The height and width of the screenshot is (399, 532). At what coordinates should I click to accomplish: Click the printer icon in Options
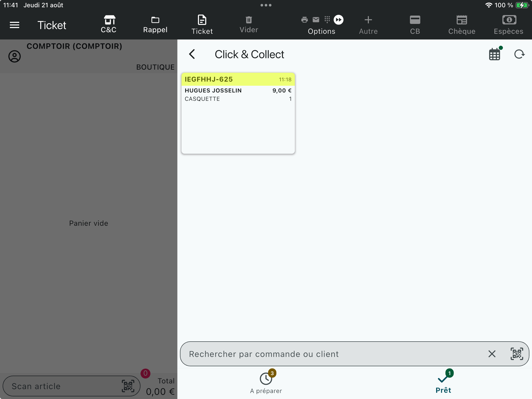[x=304, y=20]
